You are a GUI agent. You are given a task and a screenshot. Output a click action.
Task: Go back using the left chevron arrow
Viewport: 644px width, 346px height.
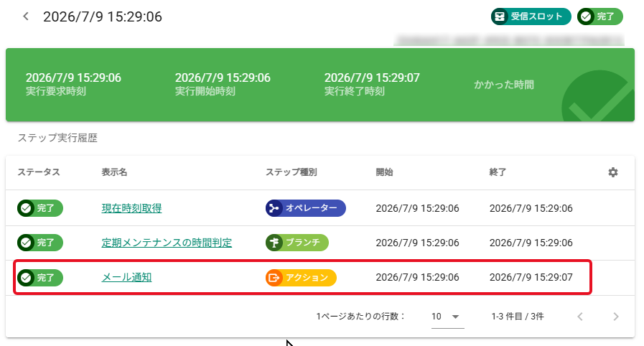(26, 17)
